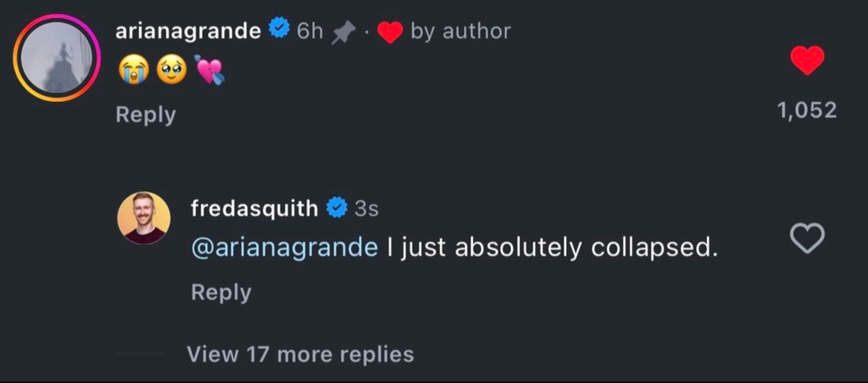Click the fredasquith username
The image size is (868, 383).
(254, 208)
